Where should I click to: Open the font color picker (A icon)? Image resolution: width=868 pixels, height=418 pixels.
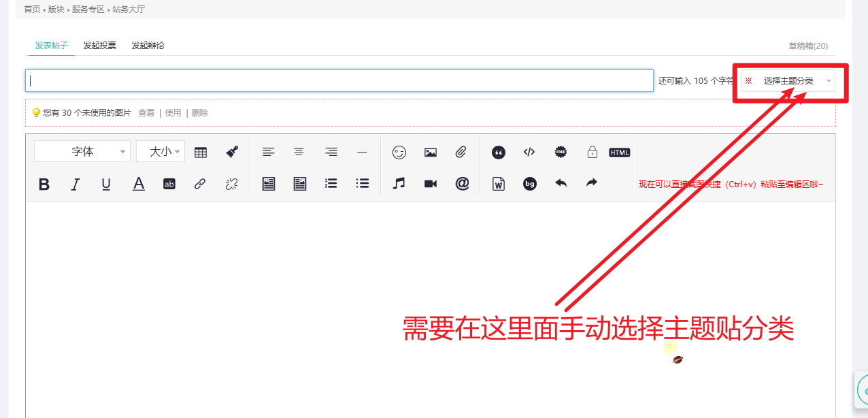(139, 184)
